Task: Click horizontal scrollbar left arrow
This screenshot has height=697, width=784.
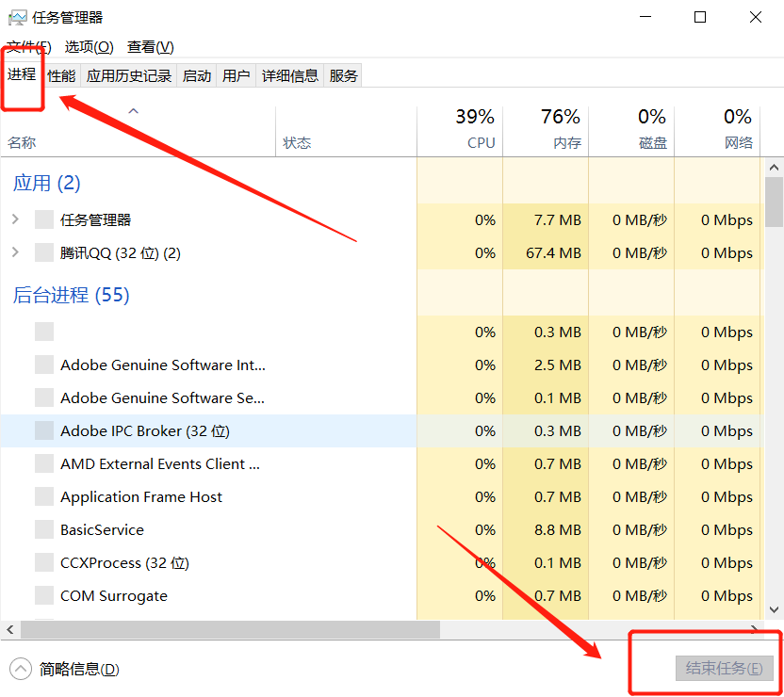Action: click(10, 629)
